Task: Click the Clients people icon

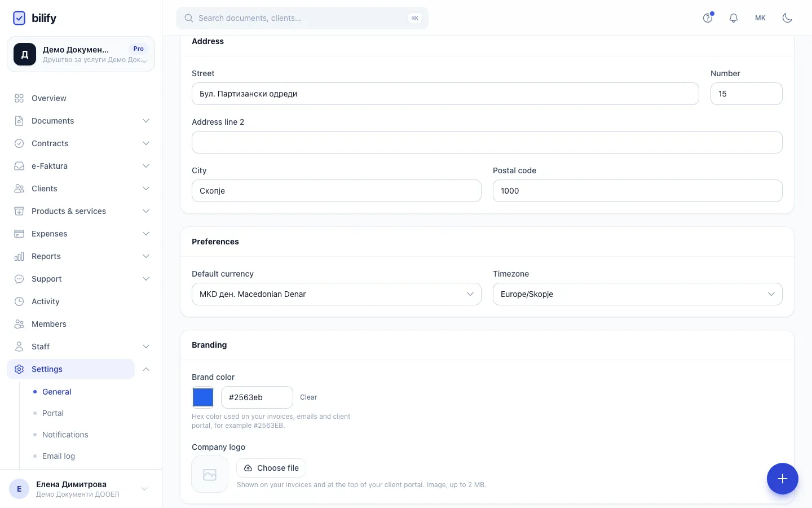Action: (x=19, y=189)
